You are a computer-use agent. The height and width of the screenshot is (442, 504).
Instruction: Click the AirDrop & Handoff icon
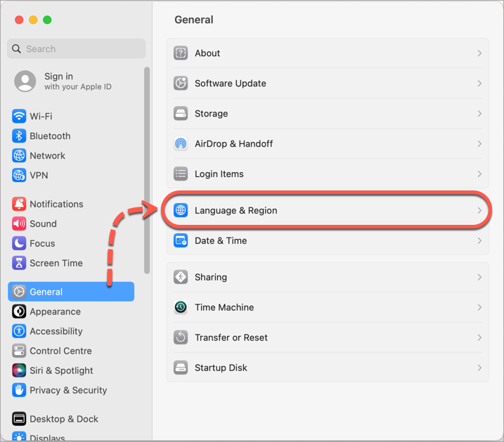181,143
